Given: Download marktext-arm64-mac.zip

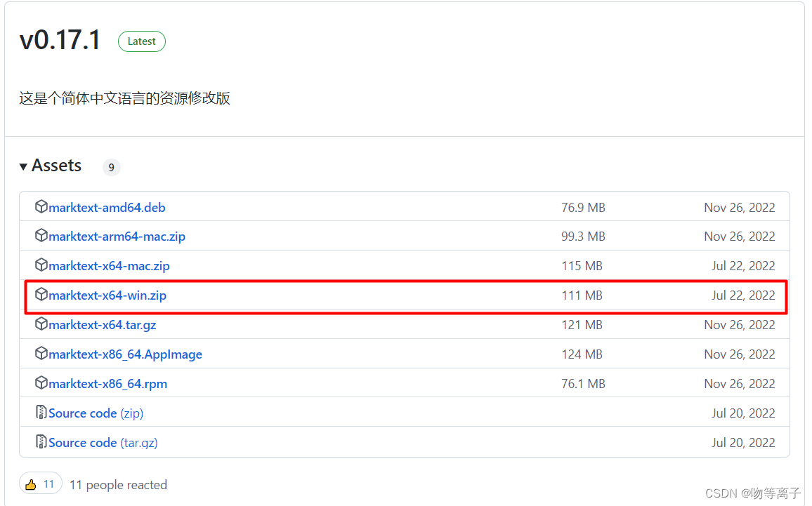Looking at the screenshot, I should coord(117,237).
